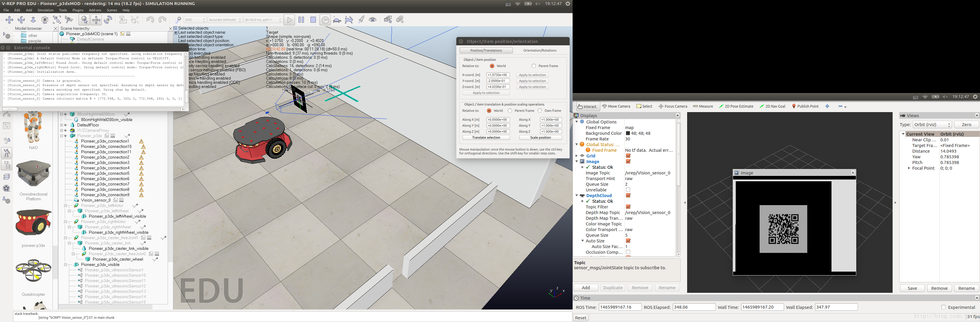Click the Add display button
Viewport: 980px width, 322px height.
[585, 288]
